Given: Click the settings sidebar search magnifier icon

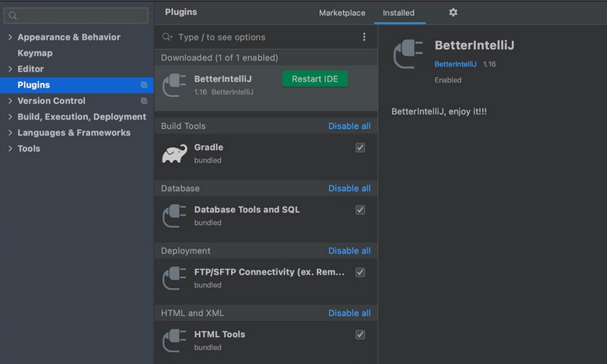Looking at the screenshot, I should tap(13, 15).
